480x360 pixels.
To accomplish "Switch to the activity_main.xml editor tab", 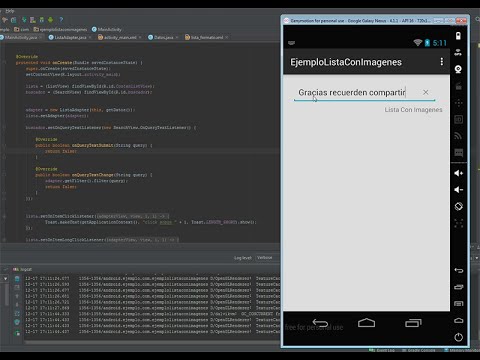I will (x=119, y=37).
